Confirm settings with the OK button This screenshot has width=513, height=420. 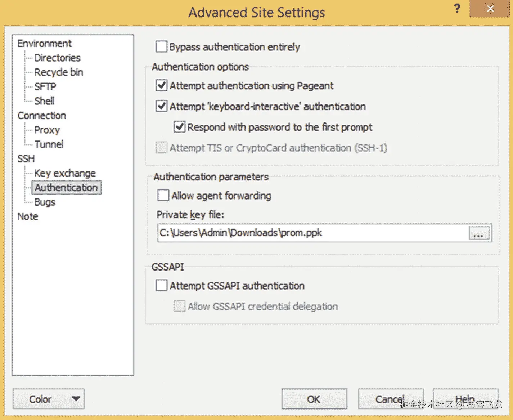coord(314,399)
